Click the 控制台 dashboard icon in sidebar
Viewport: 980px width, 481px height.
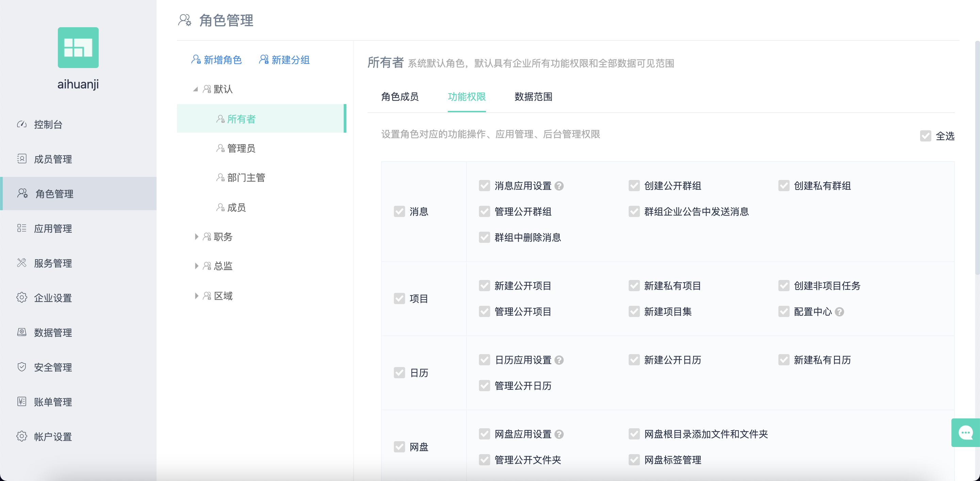coord(22,125)
